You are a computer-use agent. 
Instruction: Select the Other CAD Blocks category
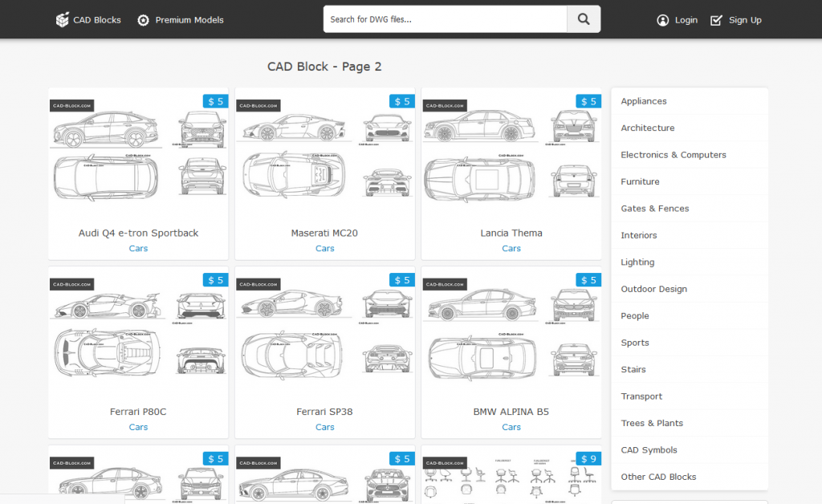658,477
